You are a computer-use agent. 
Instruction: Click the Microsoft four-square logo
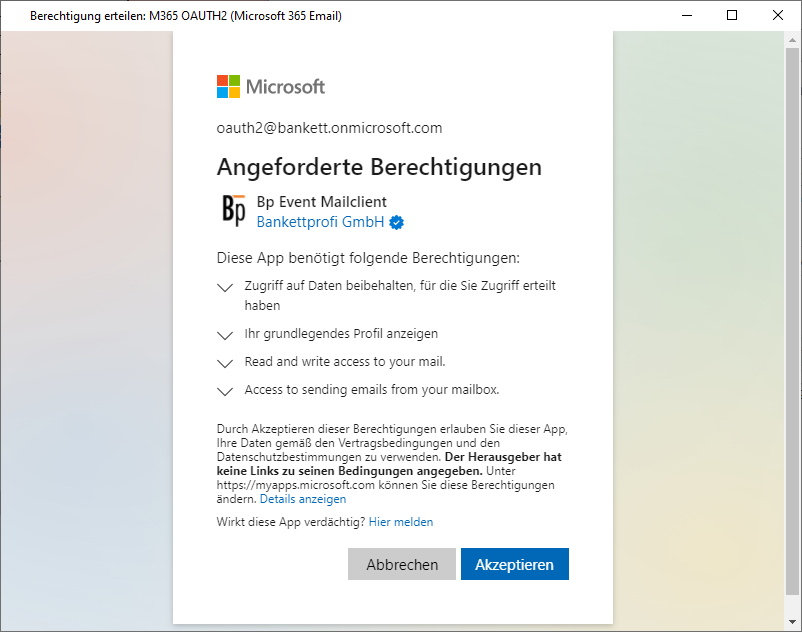pos(229,86)
